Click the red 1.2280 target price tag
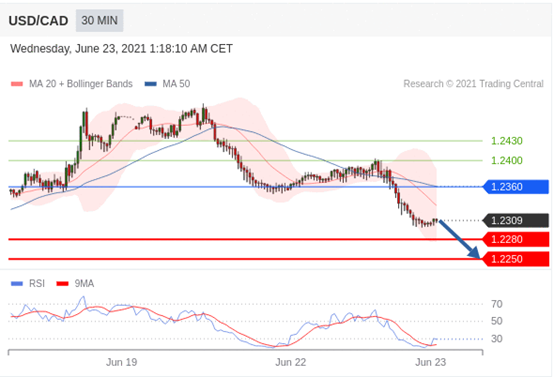This screenshot has width=554, height=377. tap(516, 239)
